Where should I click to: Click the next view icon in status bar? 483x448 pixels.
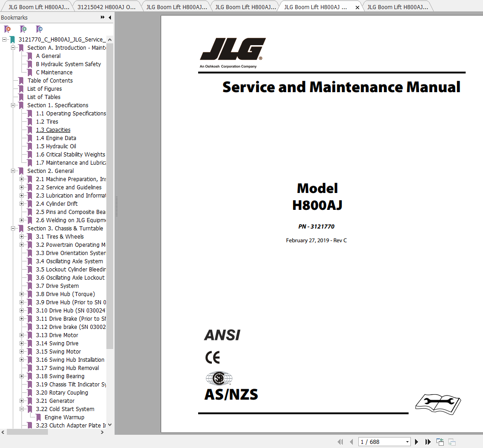tap(452, 442)
